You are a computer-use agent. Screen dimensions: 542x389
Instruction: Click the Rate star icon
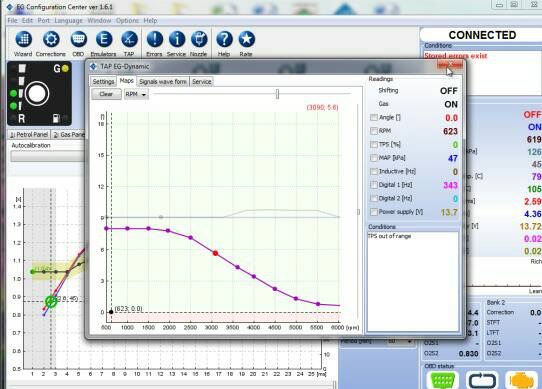coord(246,39)
